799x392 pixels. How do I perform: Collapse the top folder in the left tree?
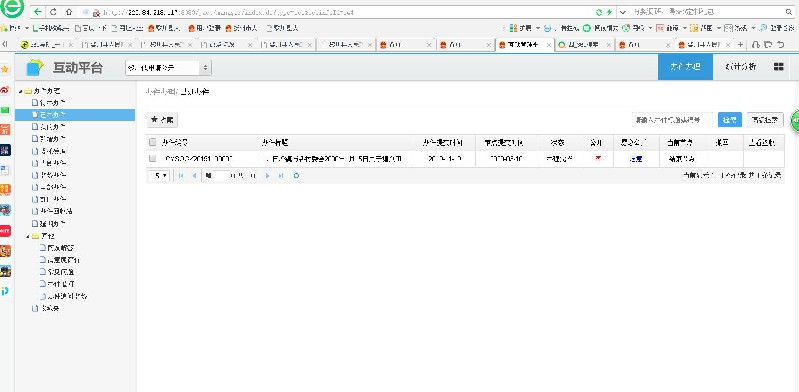(x=20, y=91)
